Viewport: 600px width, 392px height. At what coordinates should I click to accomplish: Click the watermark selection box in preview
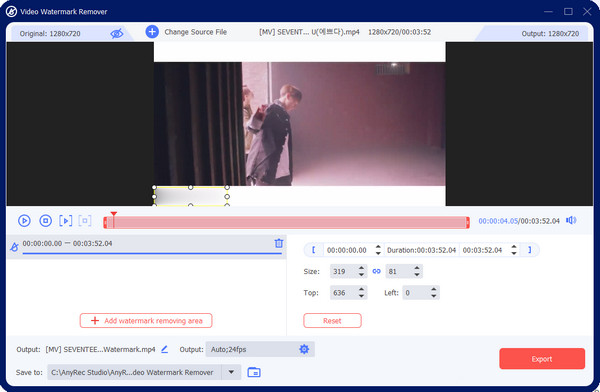[x=191, y=196]
